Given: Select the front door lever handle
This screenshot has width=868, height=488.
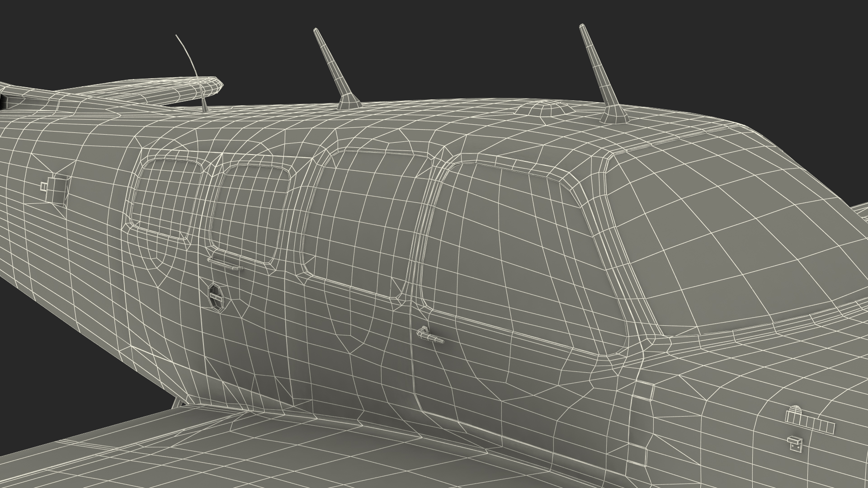Looking at the screenshot, I should tap(429, 336).
